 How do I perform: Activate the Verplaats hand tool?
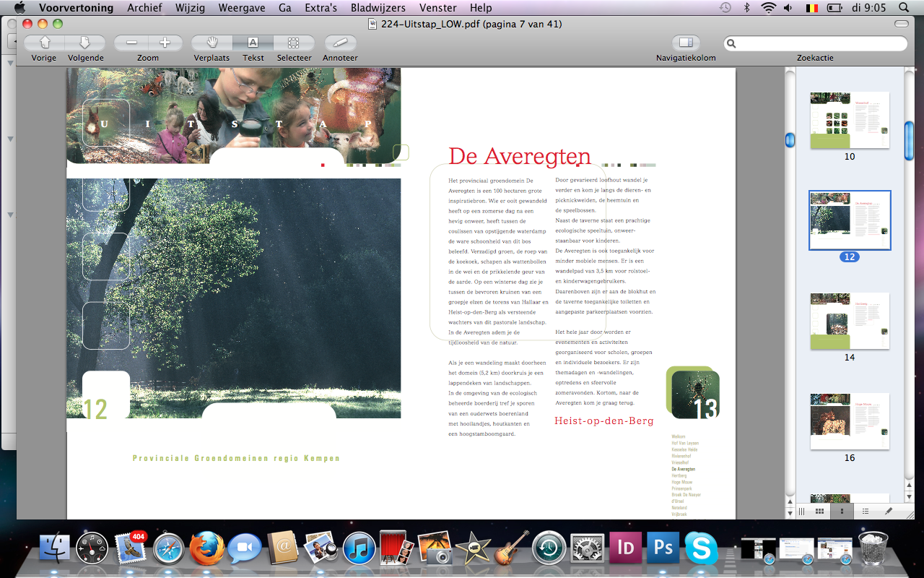(212, 43)
